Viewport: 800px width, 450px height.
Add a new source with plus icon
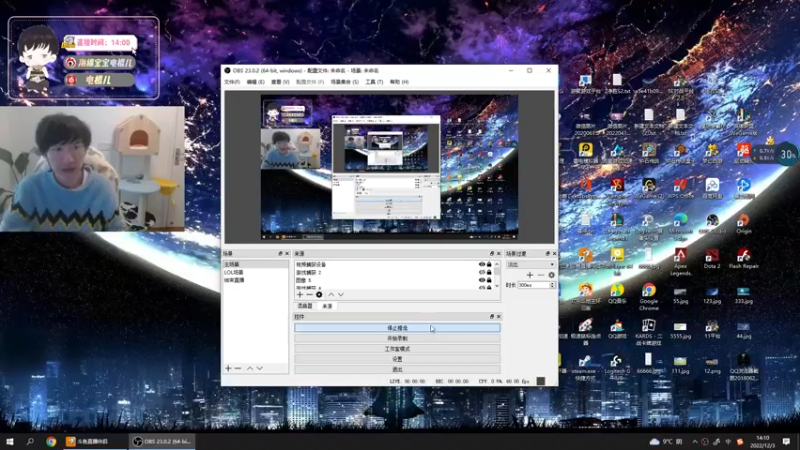299,295
